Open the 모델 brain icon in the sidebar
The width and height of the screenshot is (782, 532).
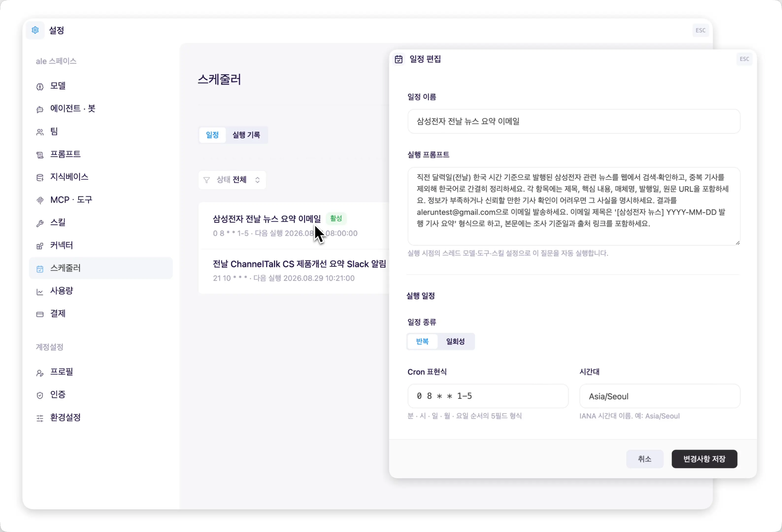(40, 86)
